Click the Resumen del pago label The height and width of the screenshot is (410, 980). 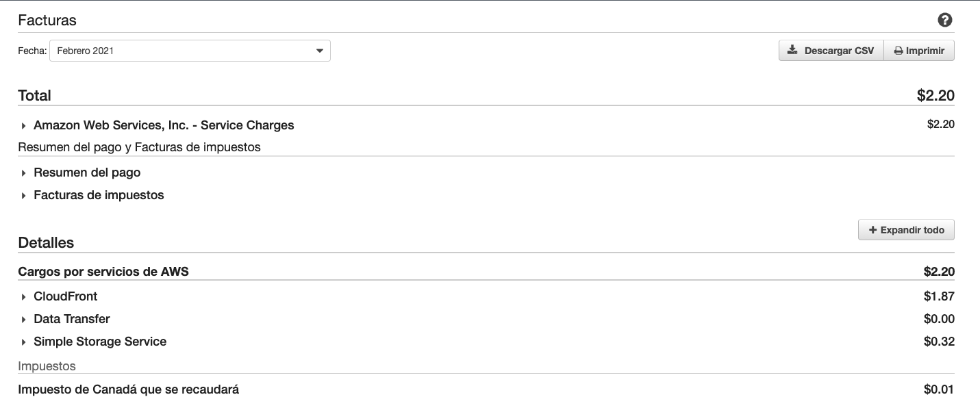click(87, 172)
